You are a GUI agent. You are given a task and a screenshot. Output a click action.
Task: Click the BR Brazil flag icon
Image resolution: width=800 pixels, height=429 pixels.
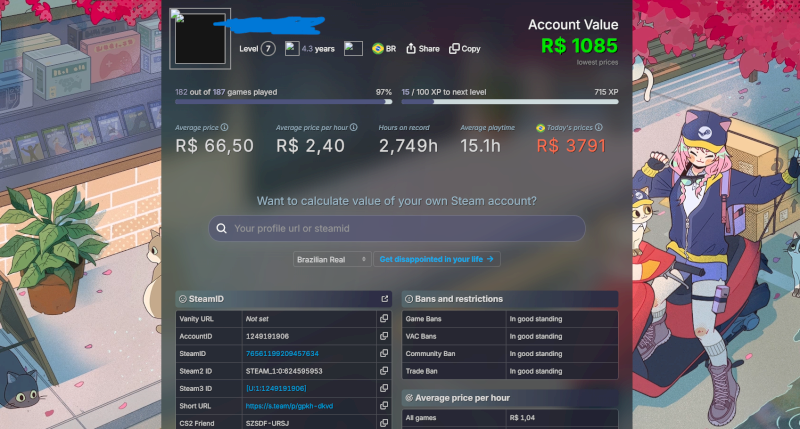click(x=378, y=48)
